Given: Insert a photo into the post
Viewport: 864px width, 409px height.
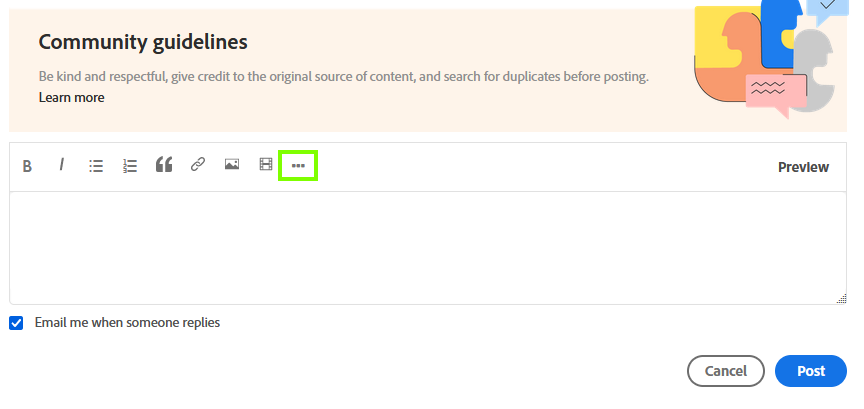Looking at the screenshot, I should tap(232, 165).
